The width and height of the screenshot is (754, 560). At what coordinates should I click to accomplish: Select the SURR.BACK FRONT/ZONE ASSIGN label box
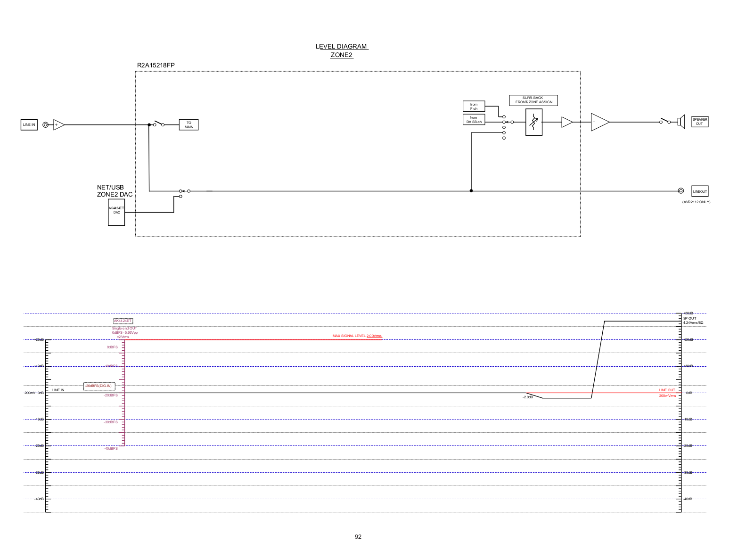(x=533, y=100)
